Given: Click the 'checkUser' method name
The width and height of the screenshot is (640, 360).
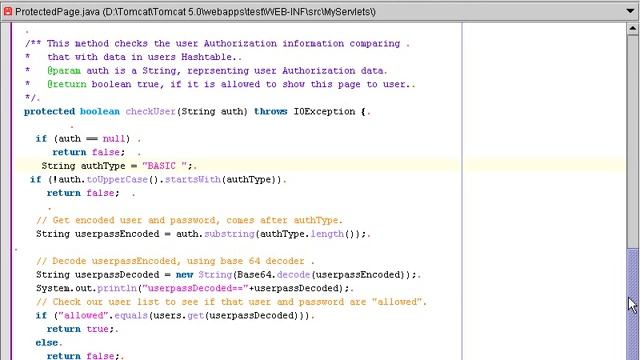Looking at the screenshot, I should pos(150,111).
